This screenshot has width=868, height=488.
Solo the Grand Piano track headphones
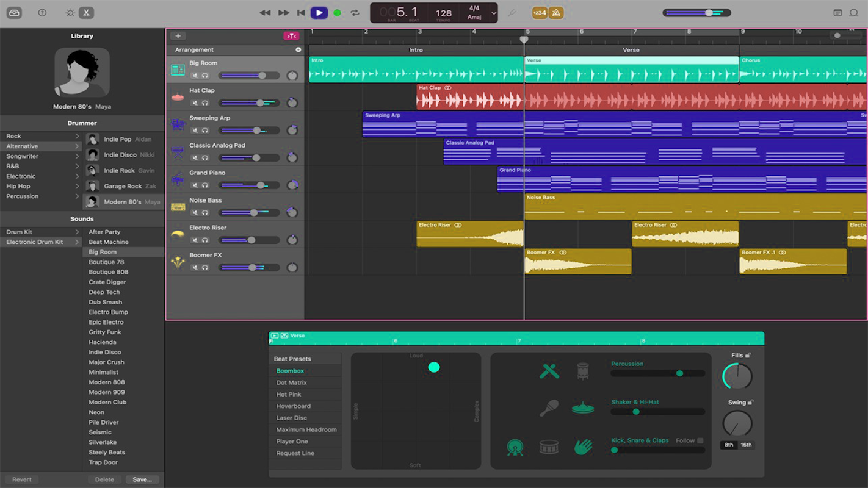point(205,185)
